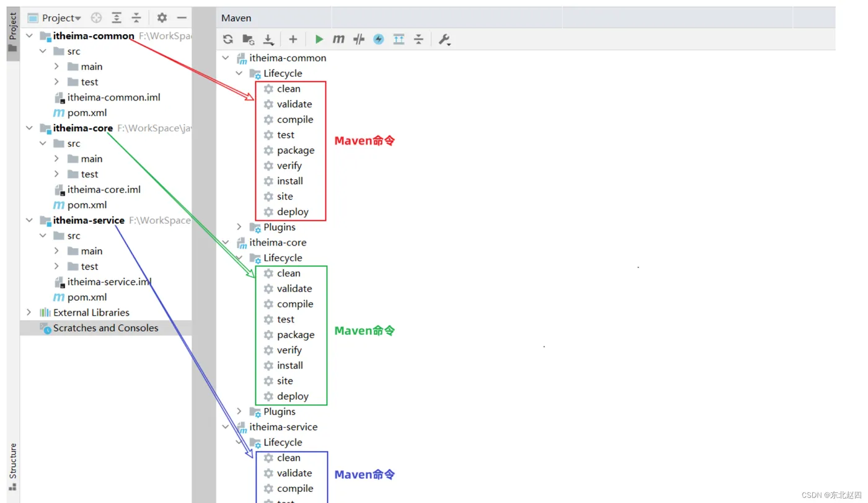Click Expand All icon in Project panel header
The width and height of the screenshot is (868, 503).
[x=117, y=18]
